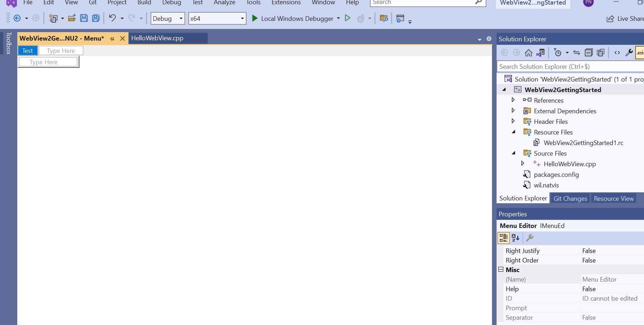
Task: Open the active documents list dropdown arrow
Action: 480,40
